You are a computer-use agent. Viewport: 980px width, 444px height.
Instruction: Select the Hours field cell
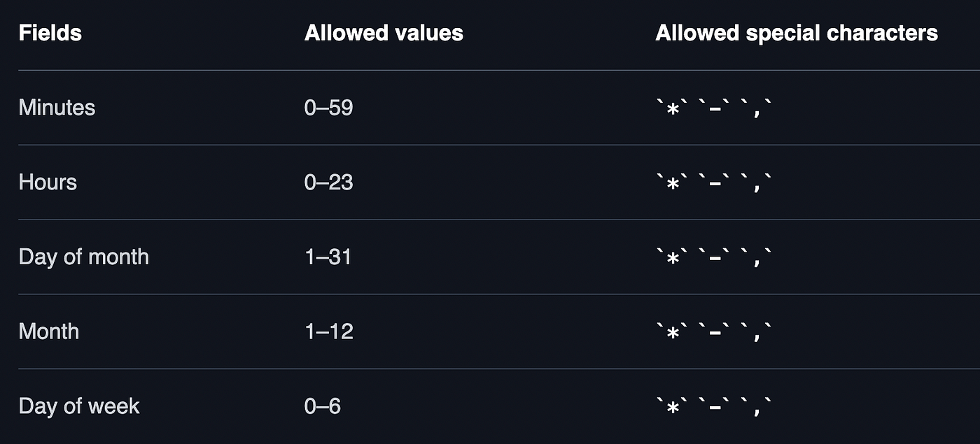click(48, 182)
